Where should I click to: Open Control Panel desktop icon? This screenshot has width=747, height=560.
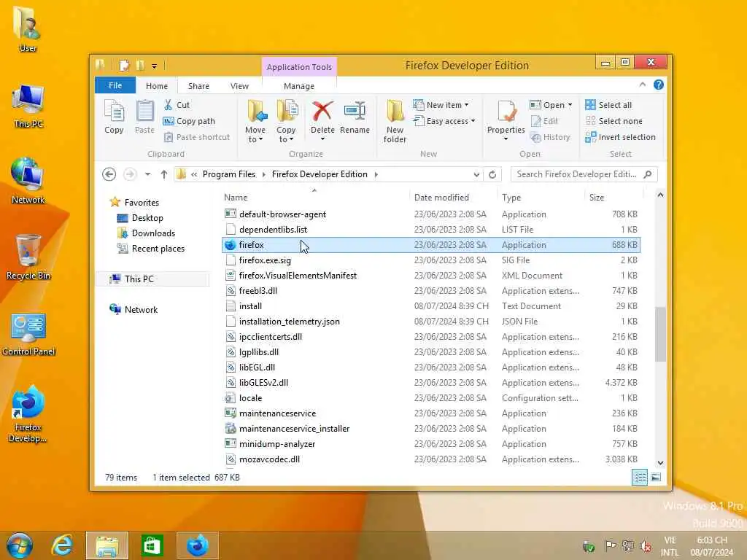point(28,334)
